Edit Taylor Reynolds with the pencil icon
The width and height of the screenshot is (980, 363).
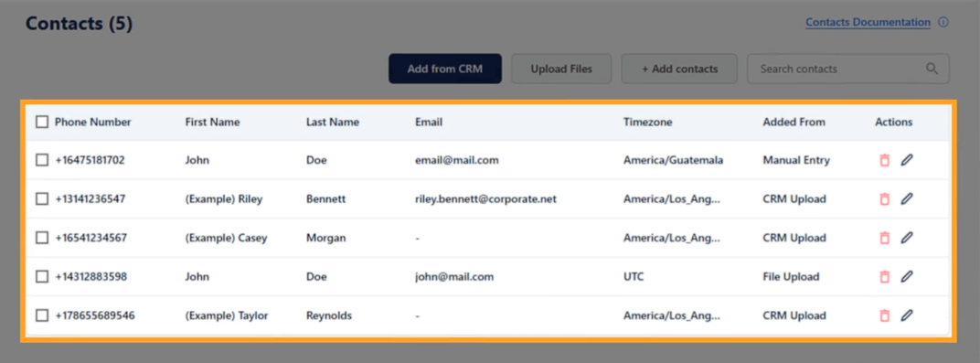coord(906,315)
